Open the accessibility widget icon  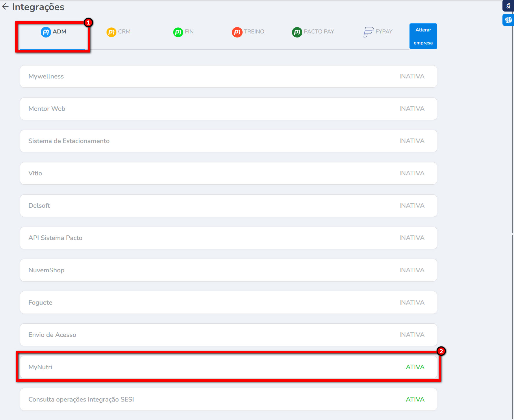click(x=508, y=6)
